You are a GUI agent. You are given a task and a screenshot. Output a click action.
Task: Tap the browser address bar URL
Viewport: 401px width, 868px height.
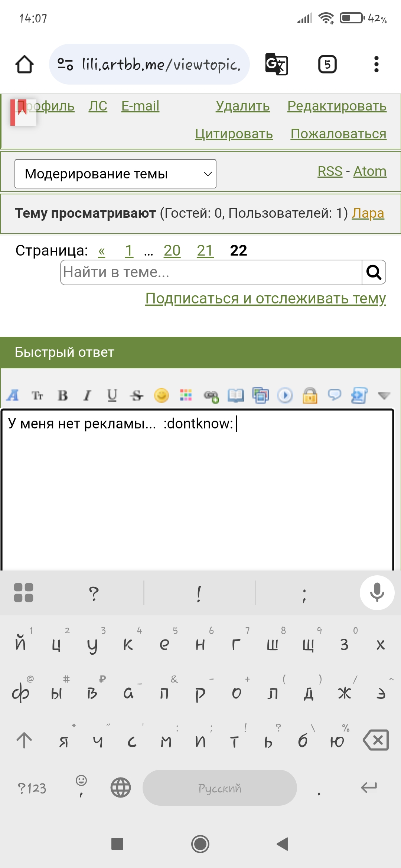pyautogui.click(x=161, y=64)
